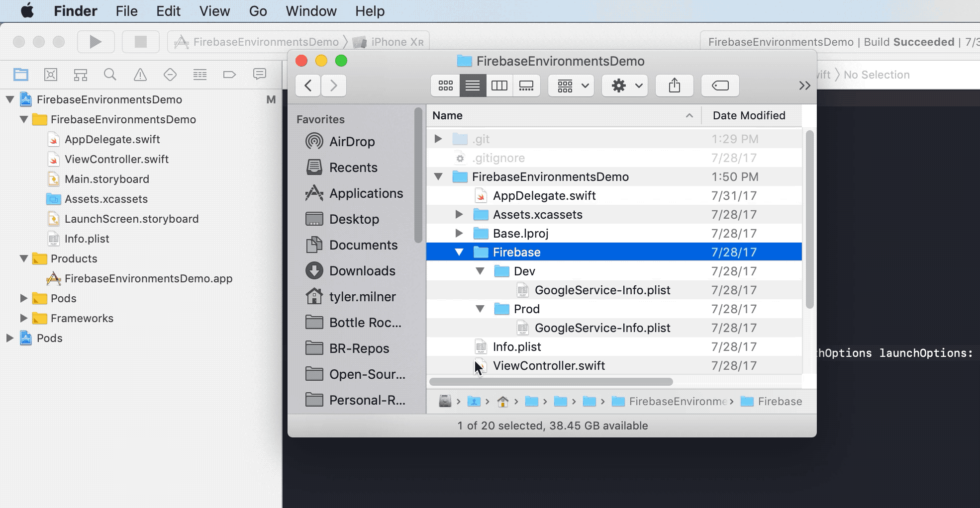
Task: Go back in Finder window
Action: 308,85
